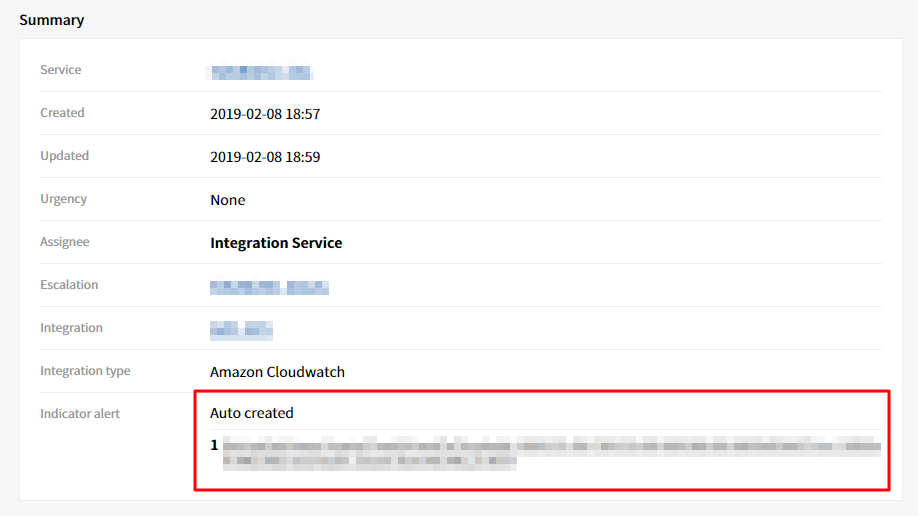Click the Assignee field label
The image size is (918, 516).
point(64,242)
